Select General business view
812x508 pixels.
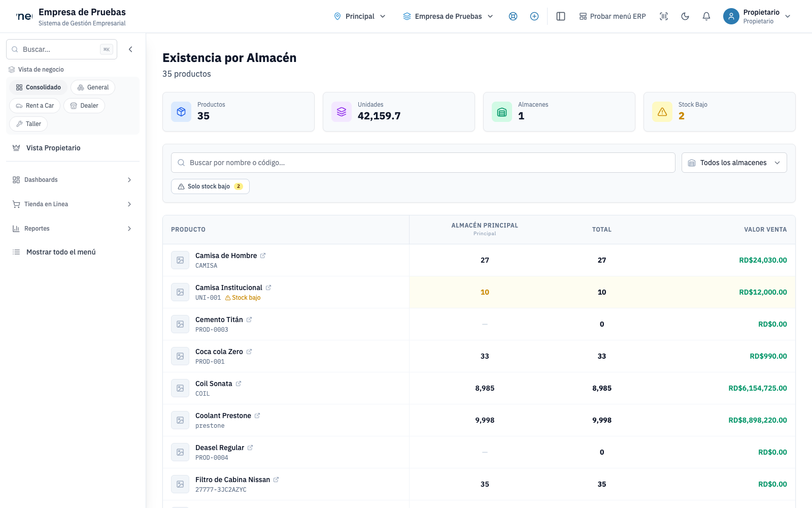(93, 87)
